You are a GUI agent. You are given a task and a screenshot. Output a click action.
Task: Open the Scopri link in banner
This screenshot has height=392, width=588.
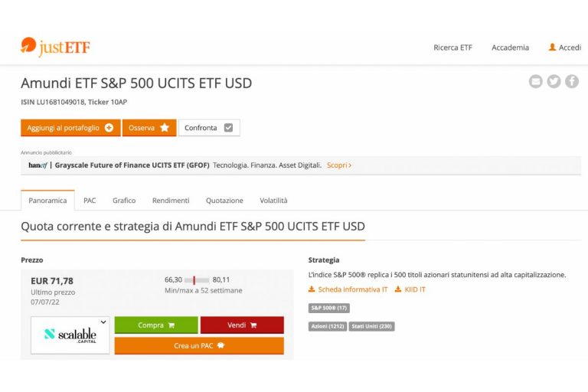(339, 165)
